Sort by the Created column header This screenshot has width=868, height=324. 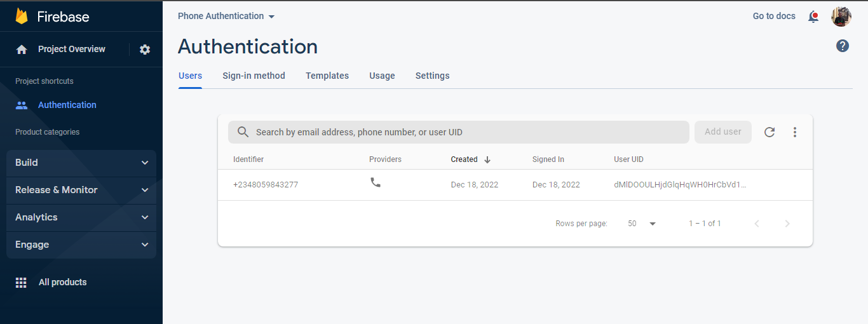464,159
